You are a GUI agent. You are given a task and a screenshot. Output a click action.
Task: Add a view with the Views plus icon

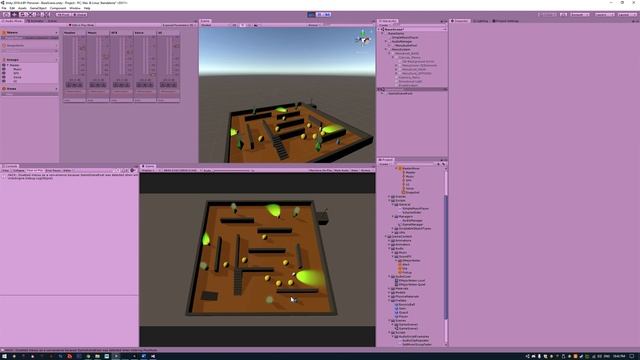click(56, 89)
